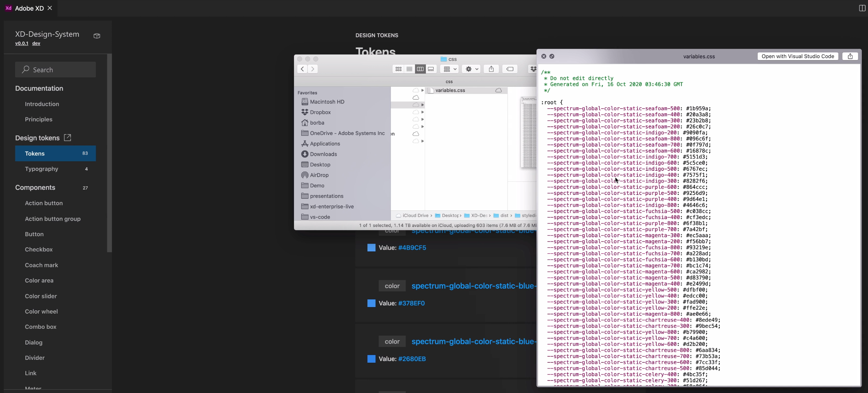Screen dimensions: 868x393
Task: Click the #2680EB value link
Action: pyautogui.click(x=412, y=359)
